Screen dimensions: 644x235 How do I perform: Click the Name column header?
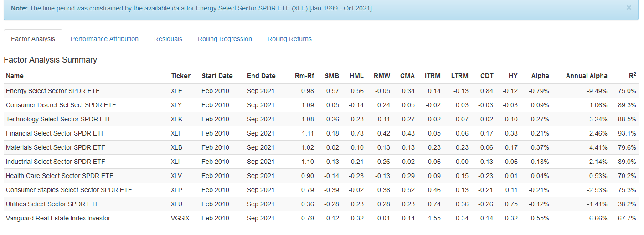[15, 76]
